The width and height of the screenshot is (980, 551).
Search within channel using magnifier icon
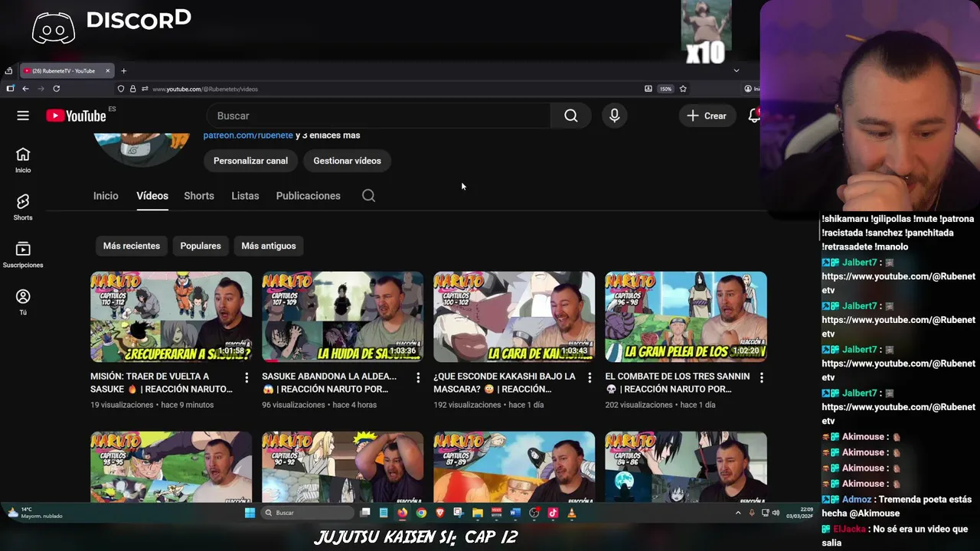(x=368, y=196)
